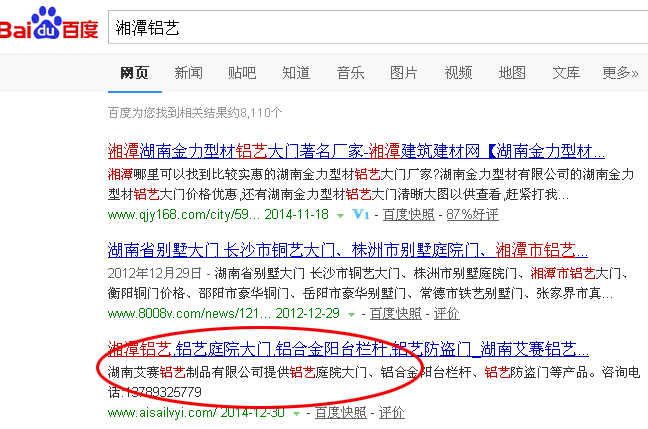
Task: Select the 网页 tab
Action: [134, 73]
